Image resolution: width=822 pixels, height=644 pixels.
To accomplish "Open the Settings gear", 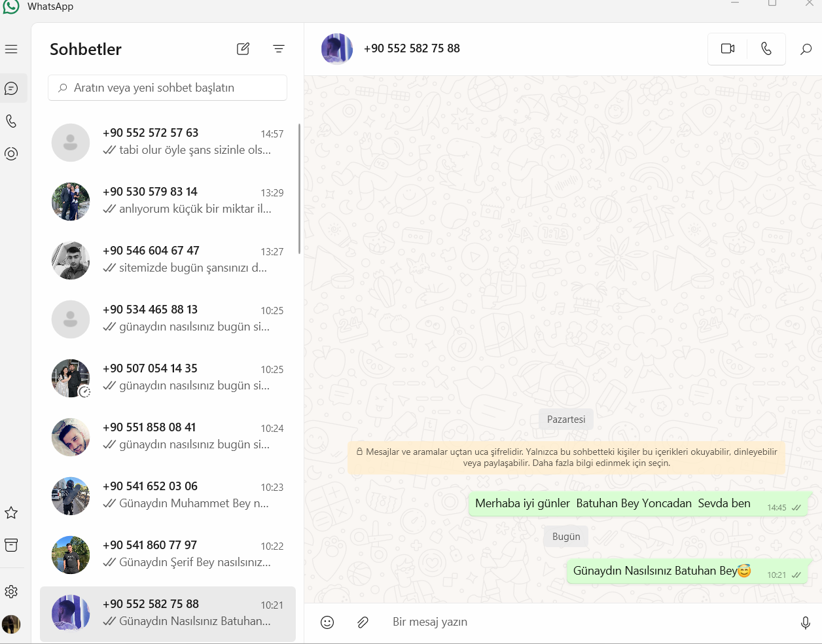I will click(x=11, y=592).
